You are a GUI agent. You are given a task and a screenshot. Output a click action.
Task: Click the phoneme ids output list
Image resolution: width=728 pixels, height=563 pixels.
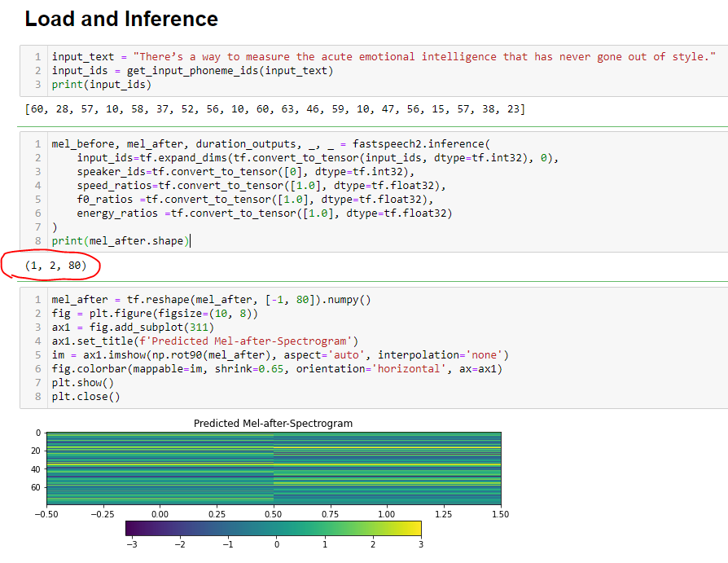(x=275, y=109)
